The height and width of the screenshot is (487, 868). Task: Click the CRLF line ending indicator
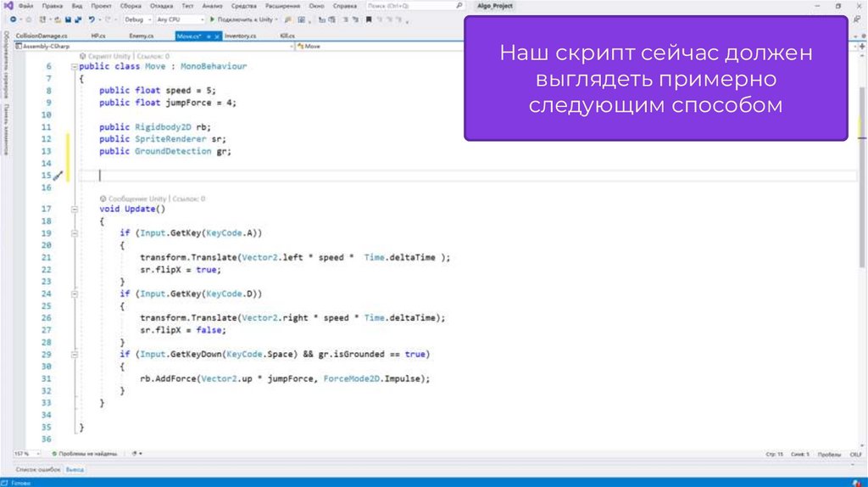(856, 454)
